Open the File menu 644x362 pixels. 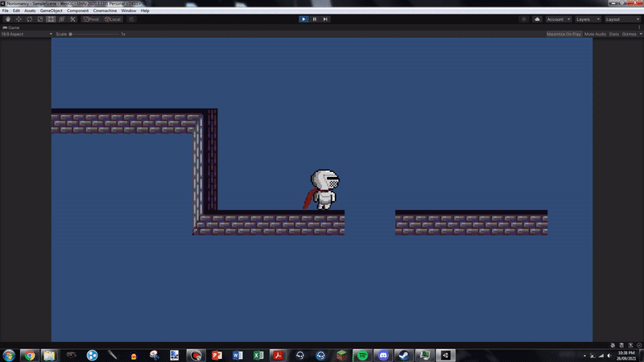(6, 10)
